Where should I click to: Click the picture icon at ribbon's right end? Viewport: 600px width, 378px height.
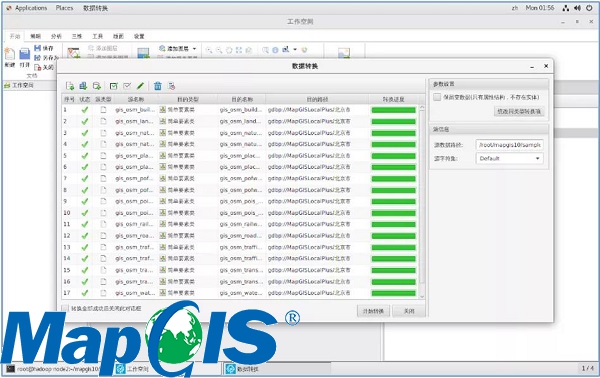coord(344,53)
